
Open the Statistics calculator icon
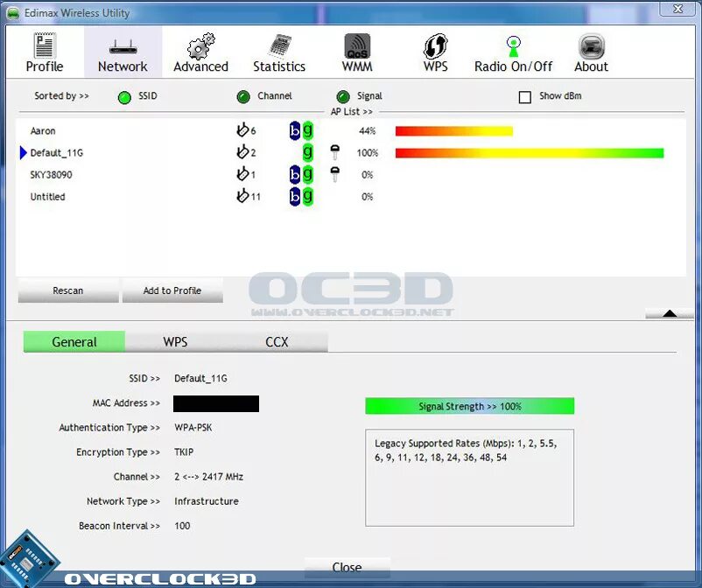click(x=280, y=45)
